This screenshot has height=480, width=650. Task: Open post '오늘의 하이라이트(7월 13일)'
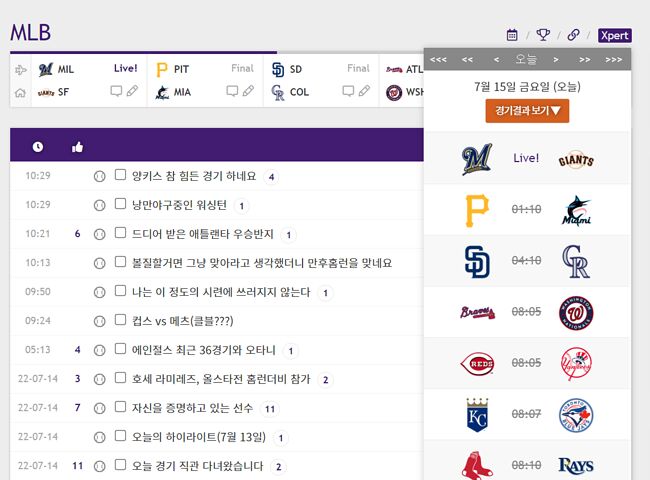(x=199, y=437)
